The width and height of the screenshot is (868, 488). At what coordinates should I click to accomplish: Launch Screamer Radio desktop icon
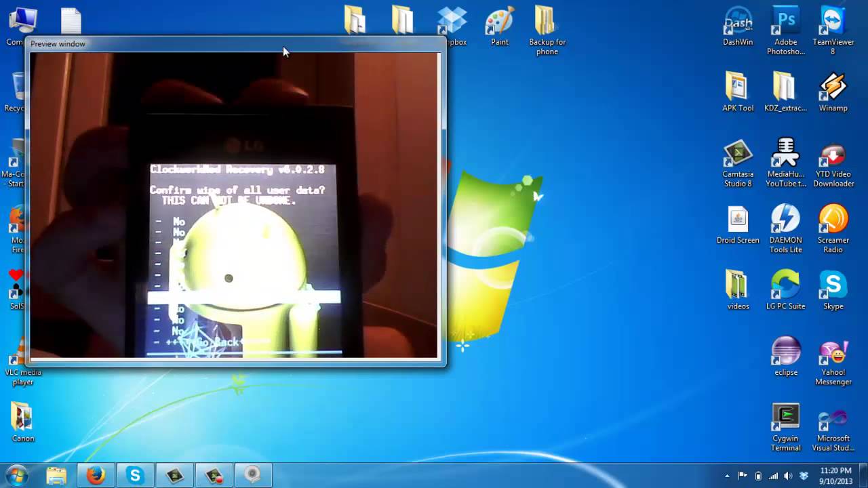click(833, 230)
